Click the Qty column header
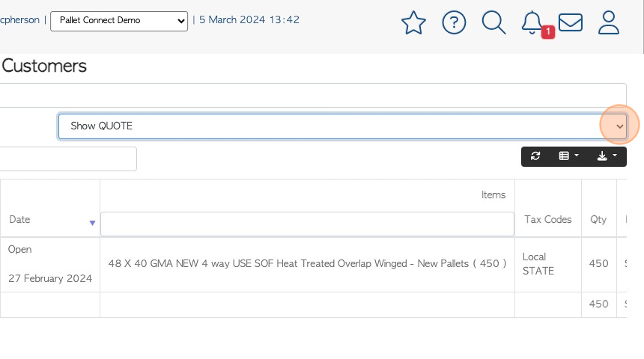This screenshot has height=359, width=644. tap(598, 219)
